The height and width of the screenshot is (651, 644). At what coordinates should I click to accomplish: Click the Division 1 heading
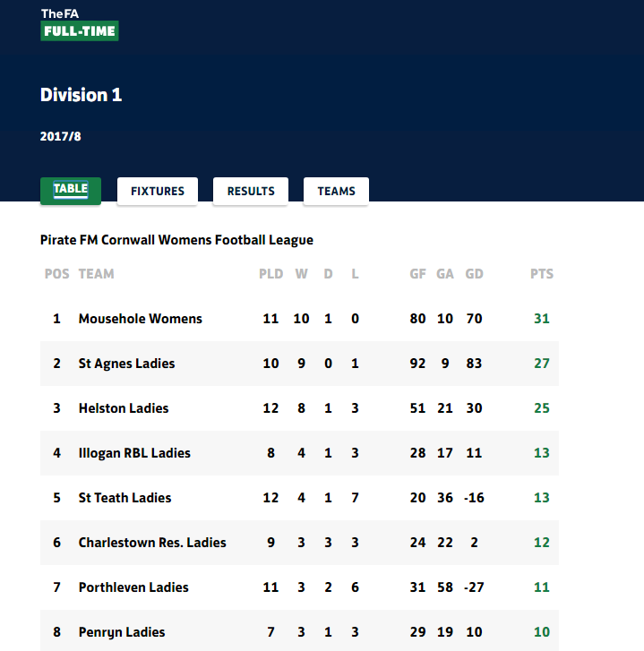click(x=81, y=95)
